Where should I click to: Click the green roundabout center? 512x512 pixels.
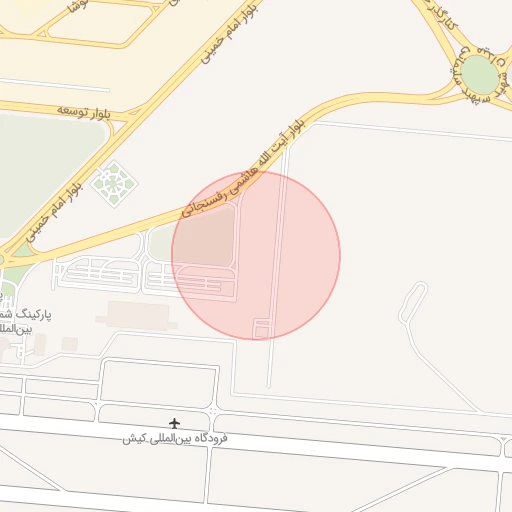[x=480, y=75]
